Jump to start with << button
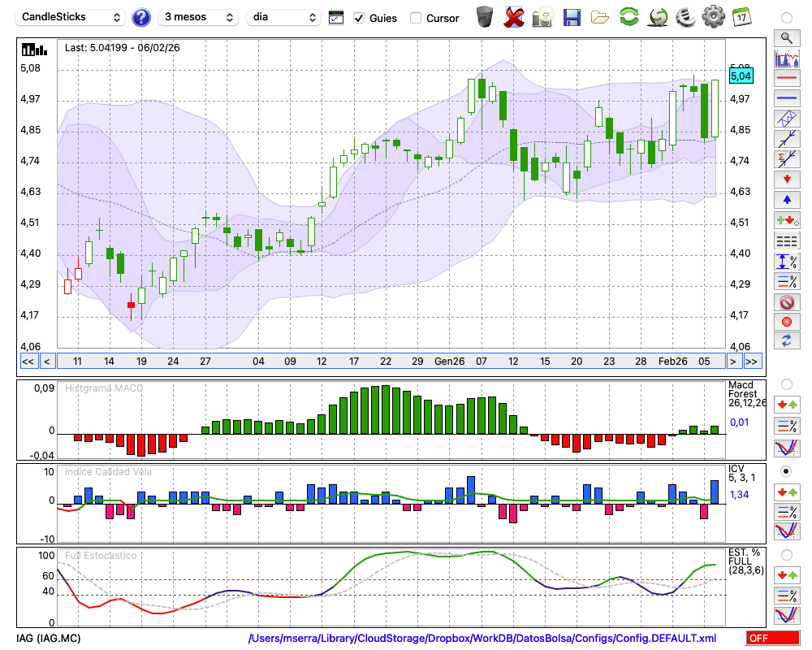The width and height of the screenshot is (812, 650). (28, 362)
